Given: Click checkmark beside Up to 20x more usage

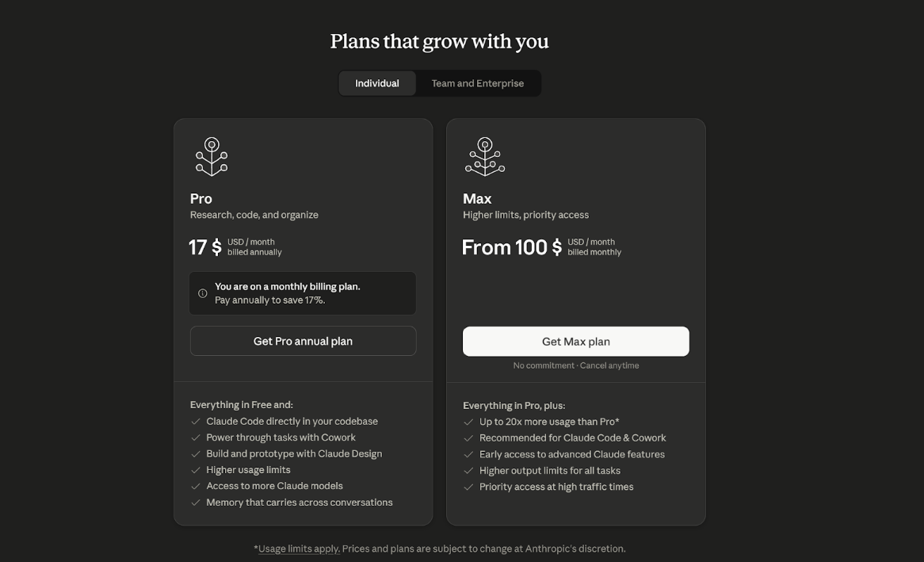Looking at the screenshot, I should pyautogui.click(x=468, y=422).
